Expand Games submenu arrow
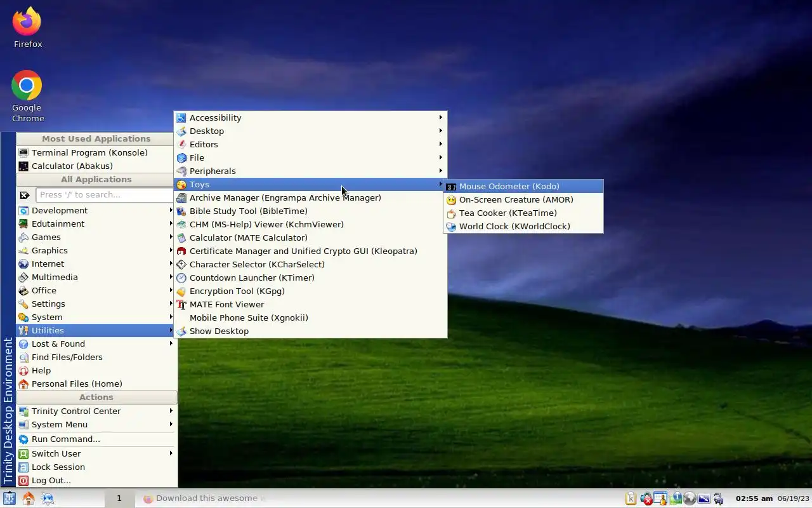Viewport: 812px width, 508px height. point(171,237)
